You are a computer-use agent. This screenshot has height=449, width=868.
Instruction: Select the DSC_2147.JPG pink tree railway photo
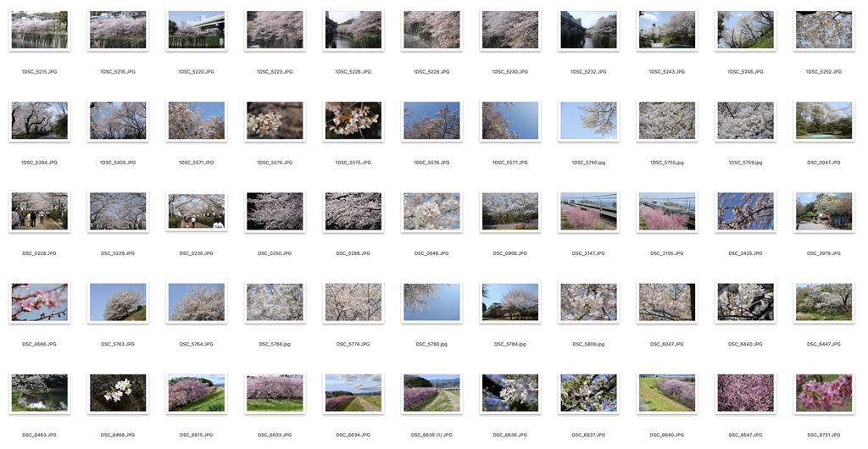point(588,211)
